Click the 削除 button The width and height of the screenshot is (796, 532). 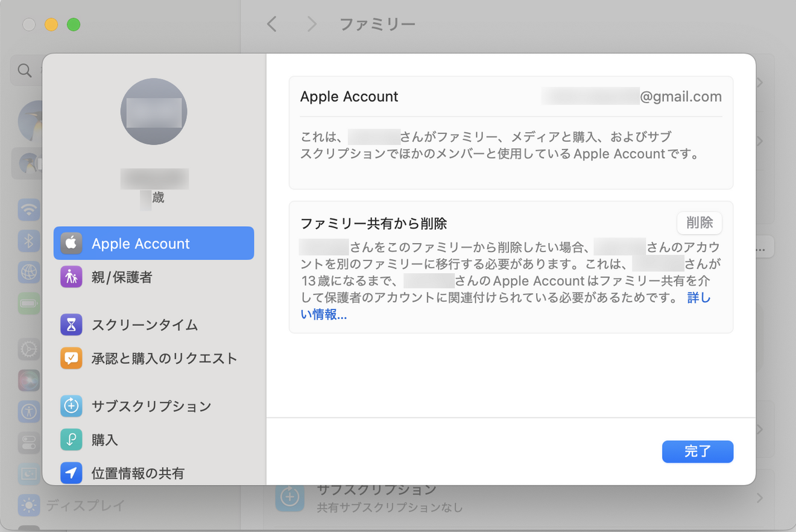(699, 223)
